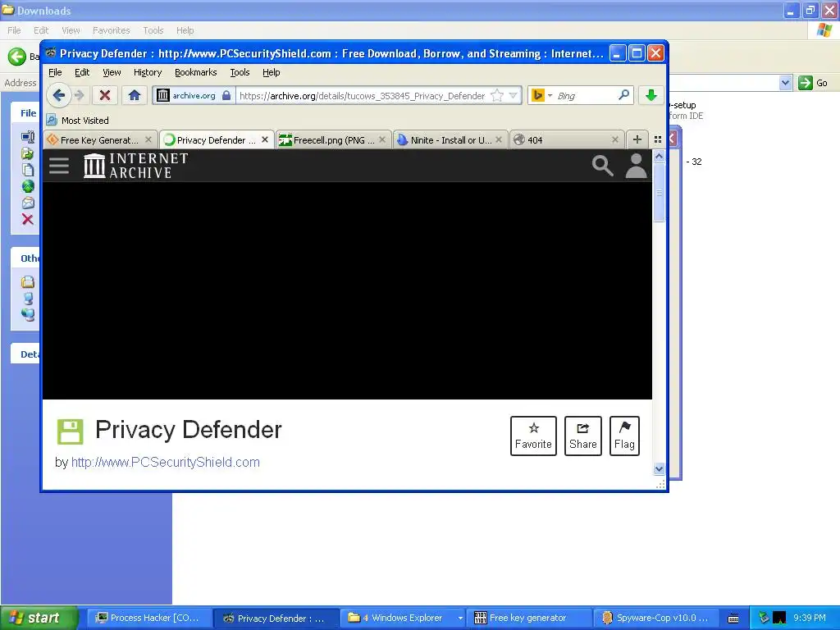Close the Freecell.png tab

point(382,139)
